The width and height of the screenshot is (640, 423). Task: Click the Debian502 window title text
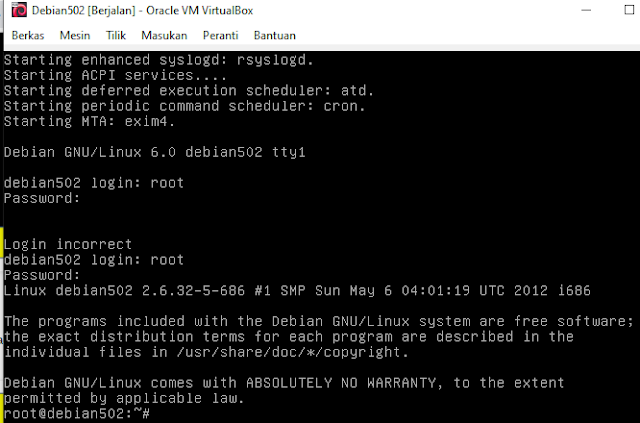[142, 10]
